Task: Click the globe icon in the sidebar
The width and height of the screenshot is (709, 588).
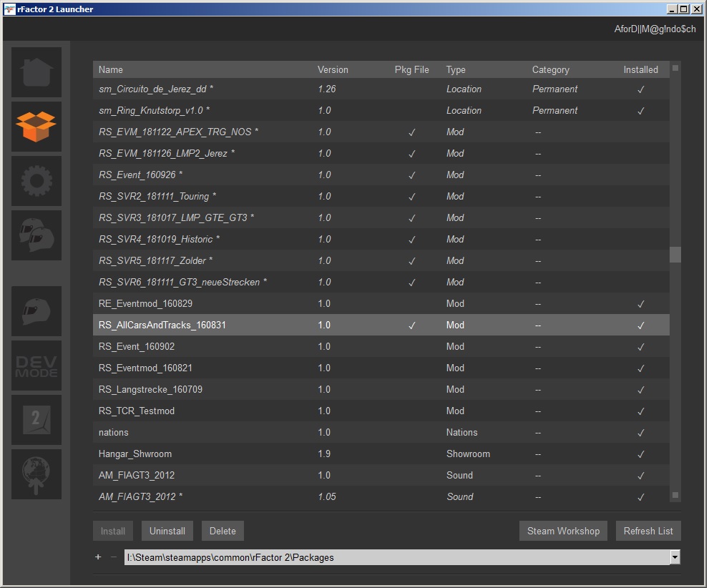Action: point(36,474)
